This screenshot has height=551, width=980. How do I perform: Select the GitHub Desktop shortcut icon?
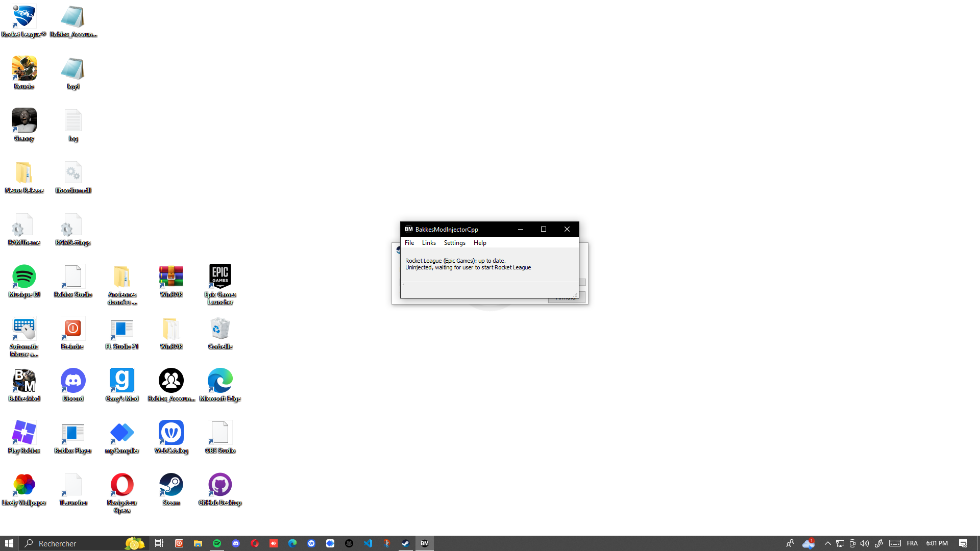[220, 485]
